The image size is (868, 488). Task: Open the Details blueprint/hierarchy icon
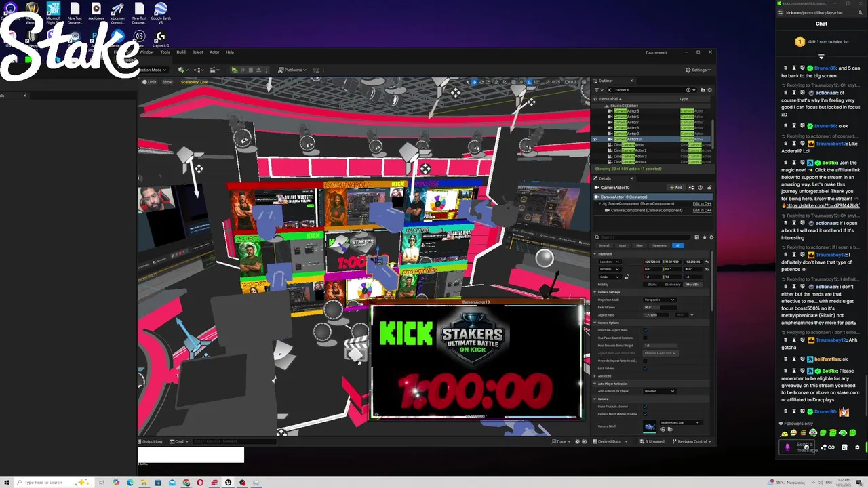click(691, 188)
